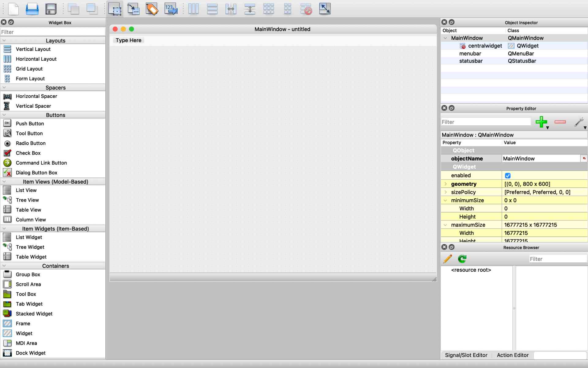Viewport: 588px width, 368px height.
Task: Select Check Box in Widget Box
Action: point(28,153)
